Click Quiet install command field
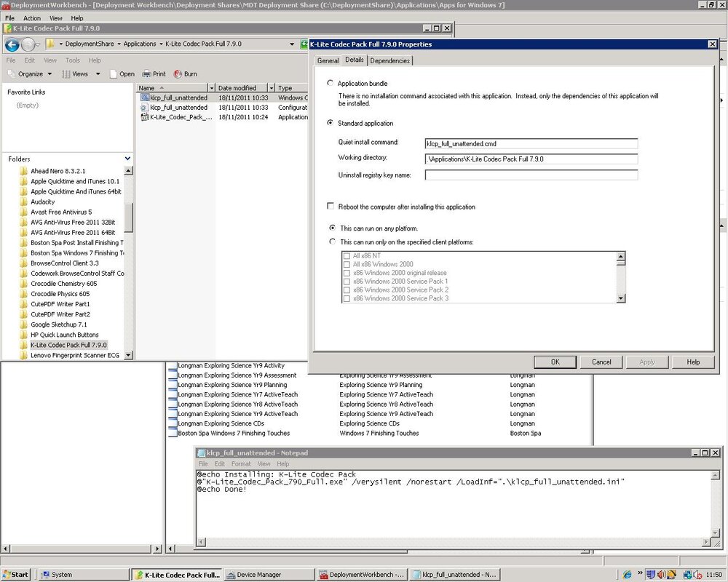Viewport: 728px width, 582px height. 531,144
